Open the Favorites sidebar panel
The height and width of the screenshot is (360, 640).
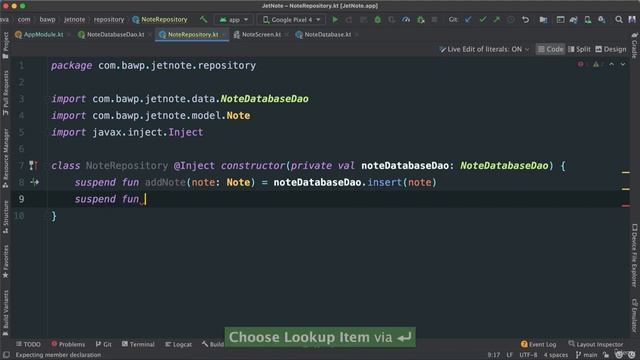[x=5, y=262]
